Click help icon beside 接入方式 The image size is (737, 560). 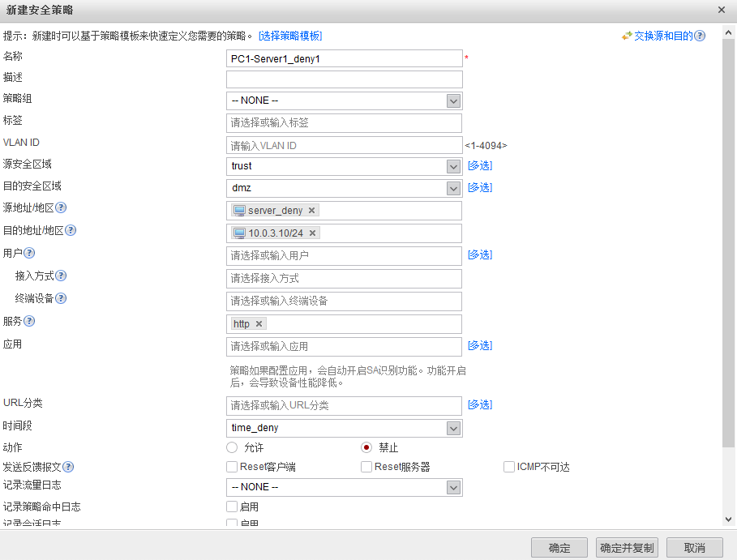61,276
